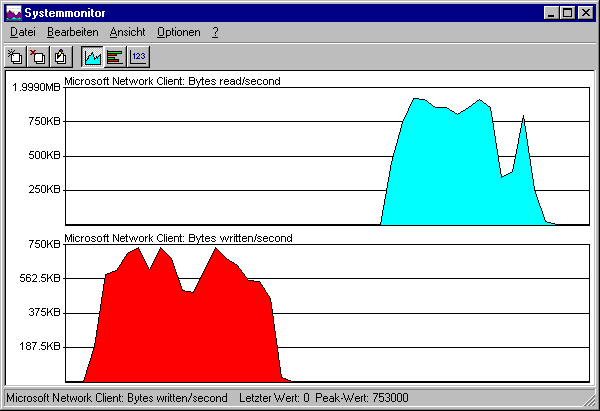Viewport: 600px width, 411px height.
Task: Click the 562.5KB axis label
Action: 40,278
